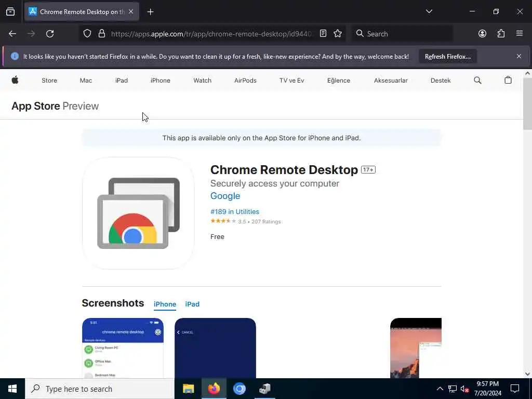532x399 pixels.
Task: Click the 3.5 star rating display
Action: click(x=246, y=221)
